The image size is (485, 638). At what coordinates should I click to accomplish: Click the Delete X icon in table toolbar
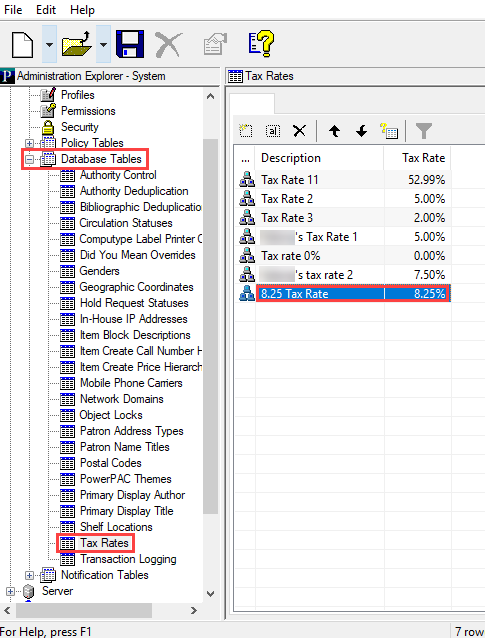[299, 131]
